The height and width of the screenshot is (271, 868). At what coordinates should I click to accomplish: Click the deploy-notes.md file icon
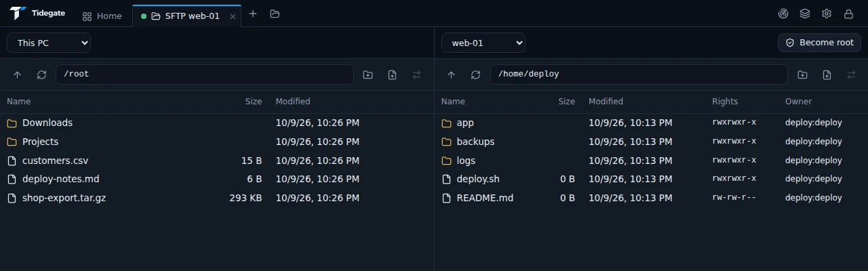point(12,180)
